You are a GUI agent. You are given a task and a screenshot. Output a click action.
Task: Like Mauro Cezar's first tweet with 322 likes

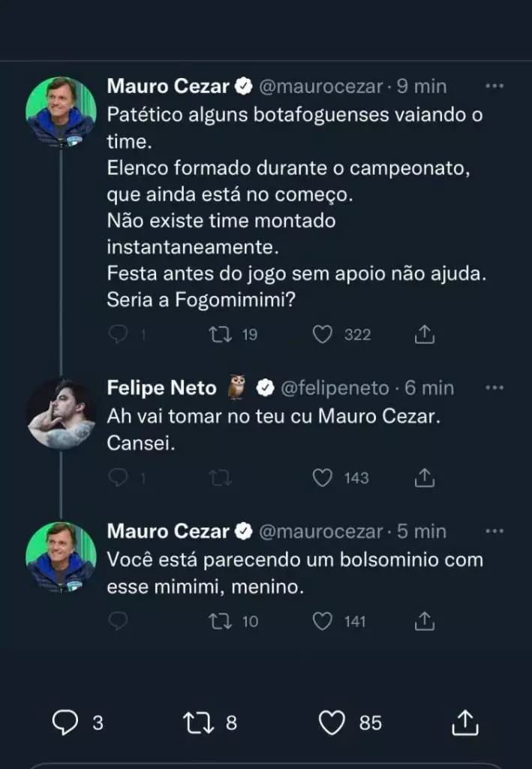pos(323,334)
